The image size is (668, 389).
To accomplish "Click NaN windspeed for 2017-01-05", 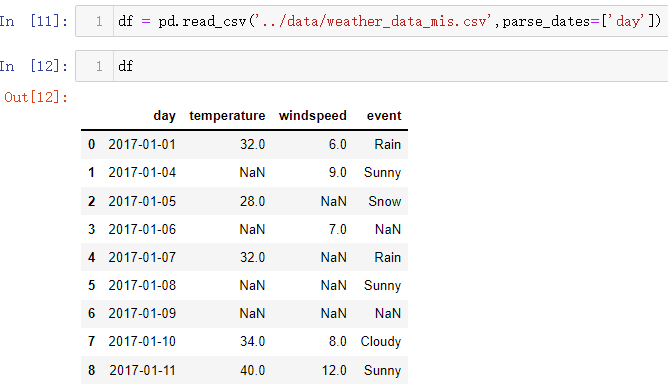I will [x=334, y=201].
